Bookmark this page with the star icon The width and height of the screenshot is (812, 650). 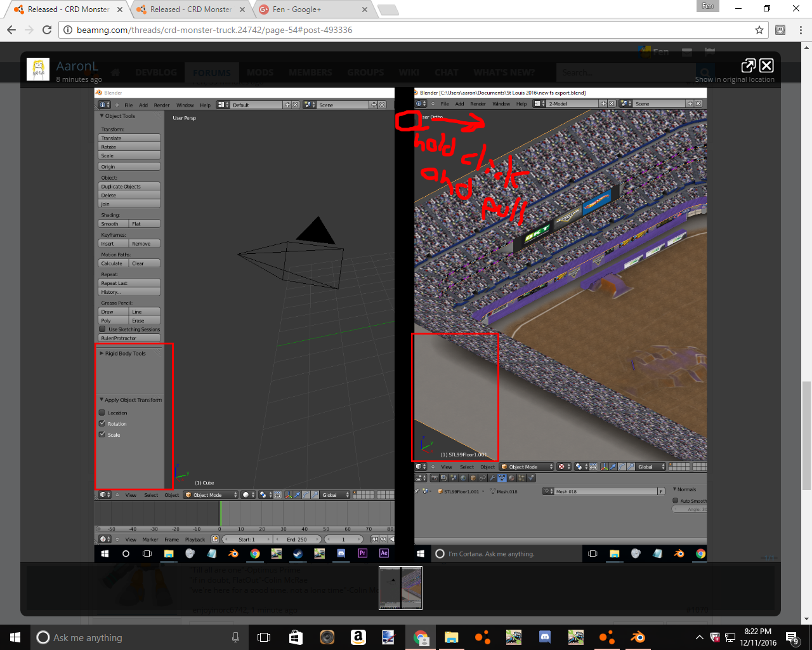(x=759, y=30)
